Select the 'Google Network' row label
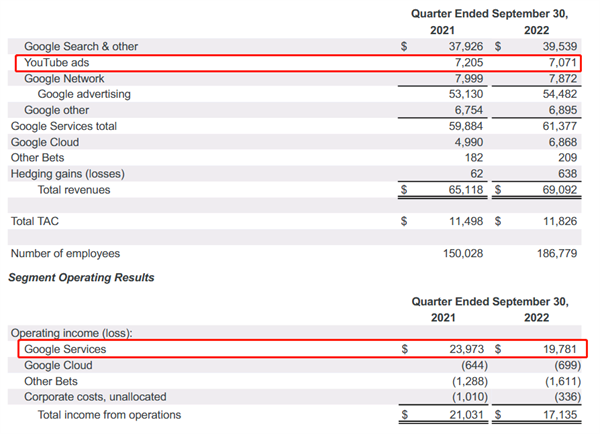Screen dimensions: 600x434 (64, 78)
